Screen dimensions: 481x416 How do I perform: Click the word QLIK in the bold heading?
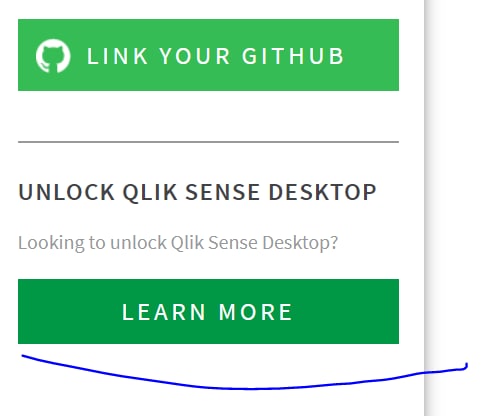[150, 193]
